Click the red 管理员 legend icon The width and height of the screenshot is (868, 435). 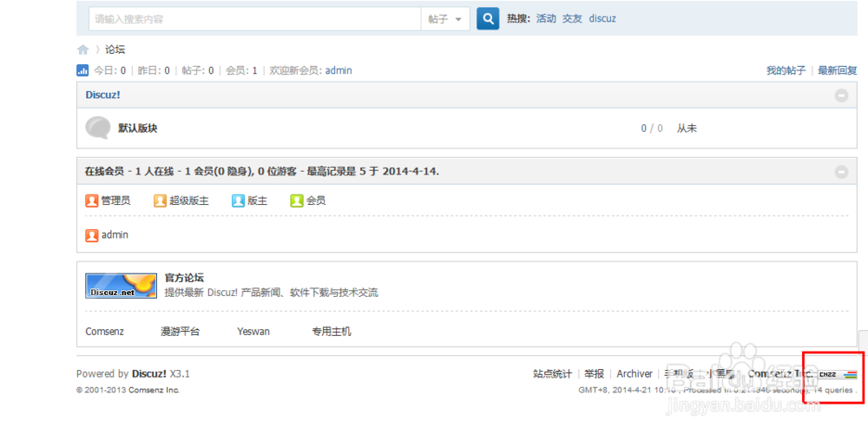92,201
